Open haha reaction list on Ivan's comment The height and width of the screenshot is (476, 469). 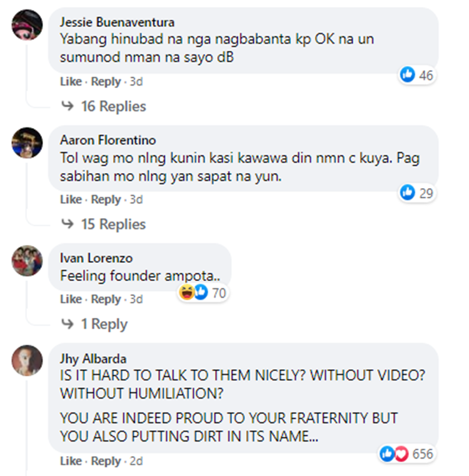click(x=186, y=292)
